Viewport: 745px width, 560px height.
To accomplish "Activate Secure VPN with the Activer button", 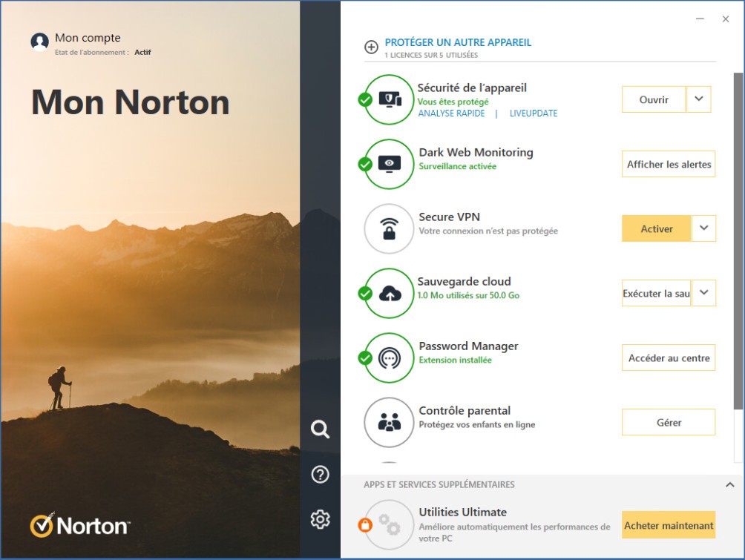I will (x=657, y=228).
